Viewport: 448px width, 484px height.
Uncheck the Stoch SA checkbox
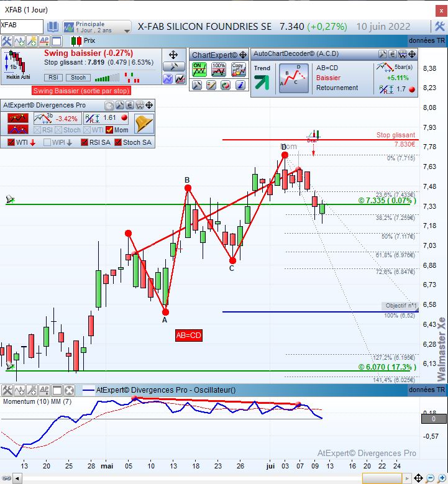(118, 142)
